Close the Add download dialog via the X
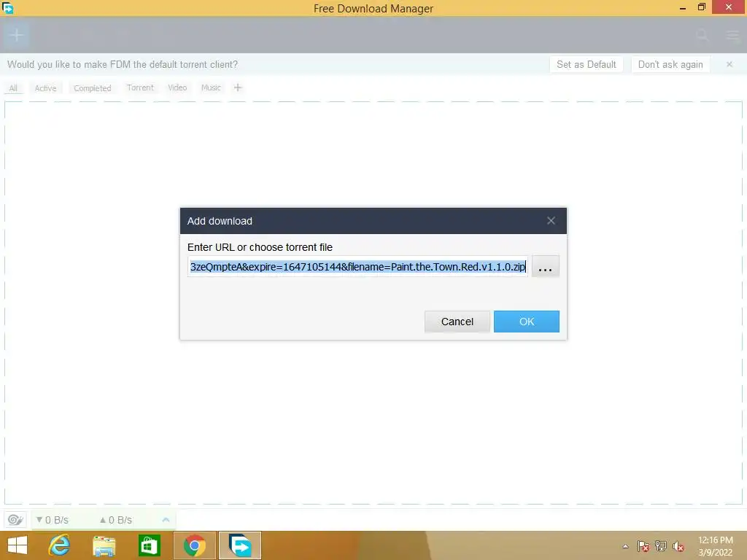 [551, 220]
